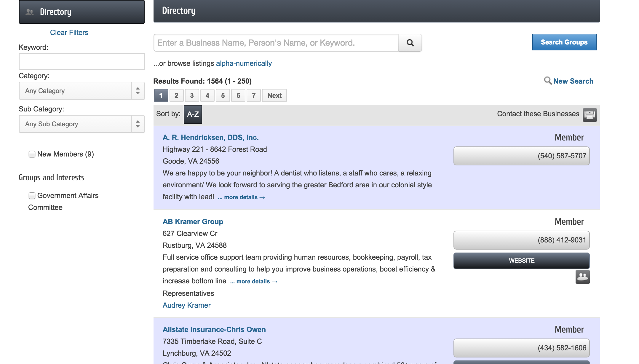Open Audrey Kramer representative link

pos(187,305)
